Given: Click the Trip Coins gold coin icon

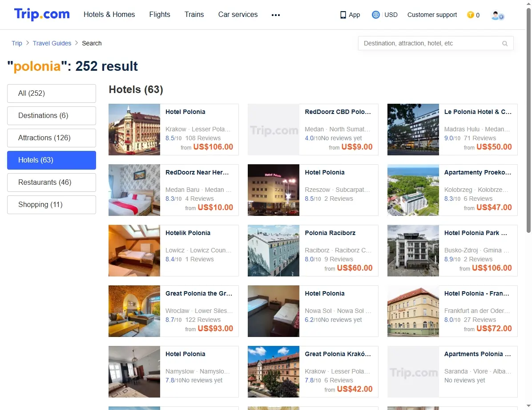Looking at the screenshot, I should [470, 15].
